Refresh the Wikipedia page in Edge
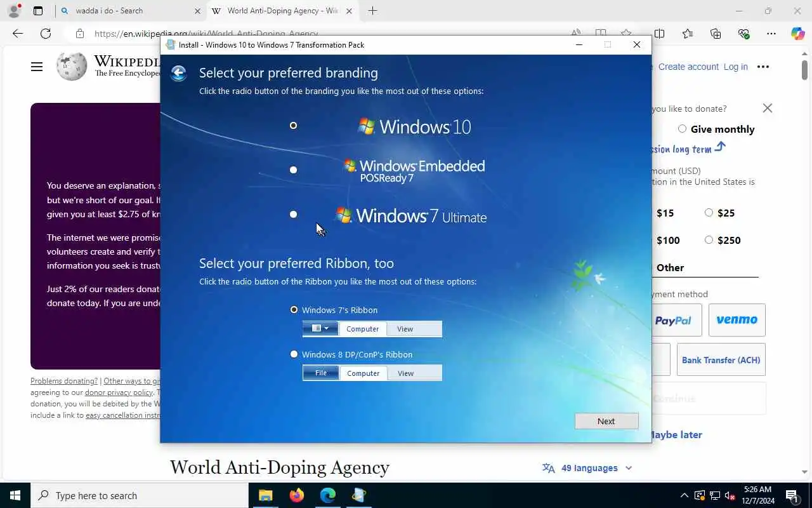 [x=46, y=34]
